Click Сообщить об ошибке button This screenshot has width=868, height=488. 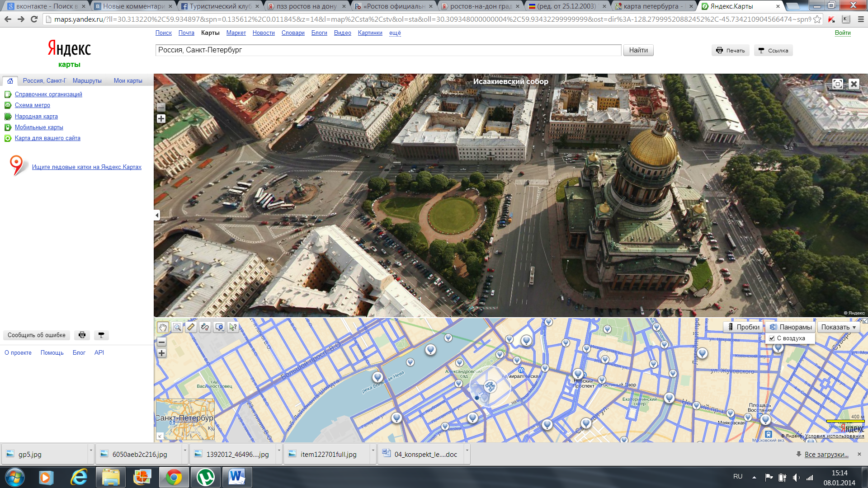tap(37, 335)
